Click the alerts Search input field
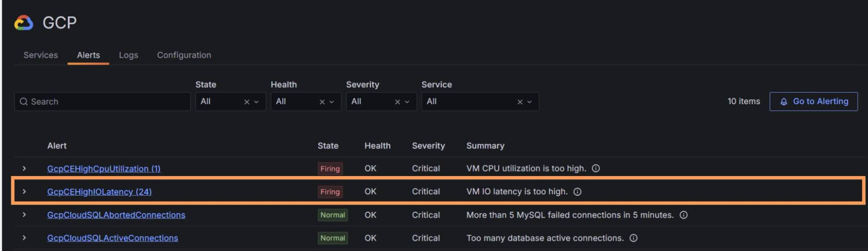 coord(102,101)
